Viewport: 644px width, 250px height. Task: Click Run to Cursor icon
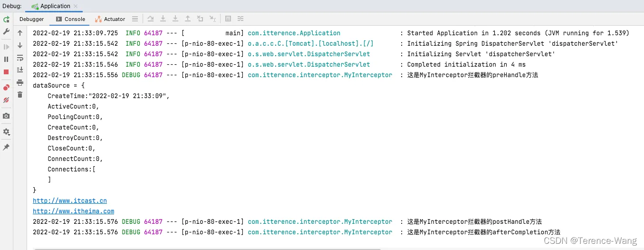(x=212, y=19)
